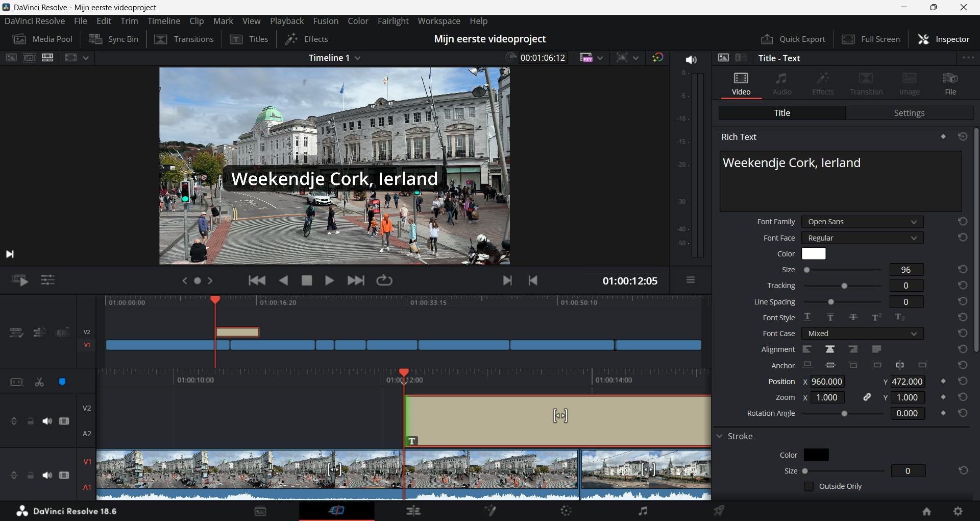Viewport: 980px width, 521px height.
Task: Choose center text alignment
Action: click(x=830, y=349)
